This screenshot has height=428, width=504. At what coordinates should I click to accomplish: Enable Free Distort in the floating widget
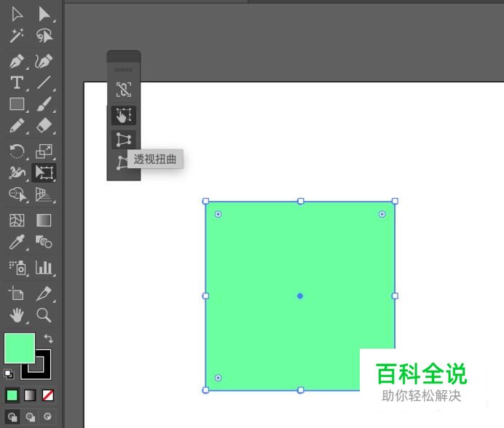click(x=122, y=162)
